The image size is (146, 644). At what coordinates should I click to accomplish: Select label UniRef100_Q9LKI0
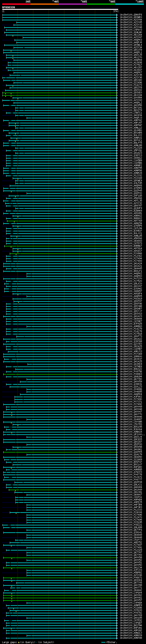pyautogui.click(x=131, y=284)
